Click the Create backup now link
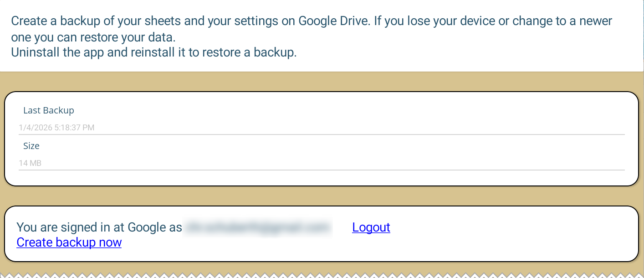This screenshot has height=278, width=644. click(x=69, y=242)
